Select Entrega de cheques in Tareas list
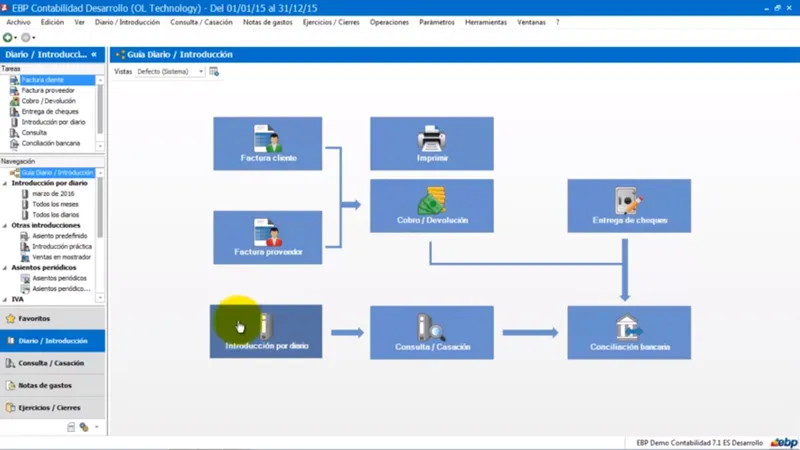Image resolution: width=800 pixels, height=450 pixels. click(52, 111)
